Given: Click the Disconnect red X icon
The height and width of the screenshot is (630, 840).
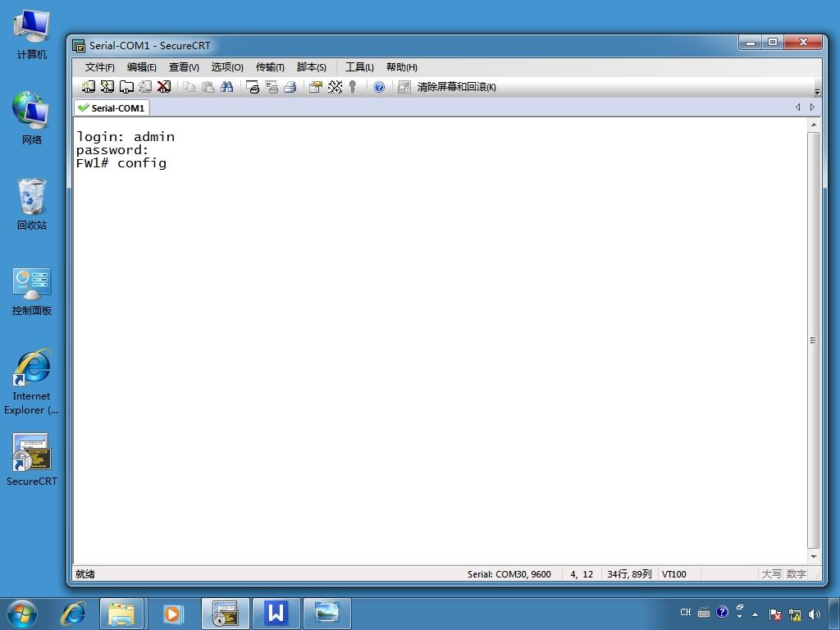Looking at the screenshot, I should point(164,87).
